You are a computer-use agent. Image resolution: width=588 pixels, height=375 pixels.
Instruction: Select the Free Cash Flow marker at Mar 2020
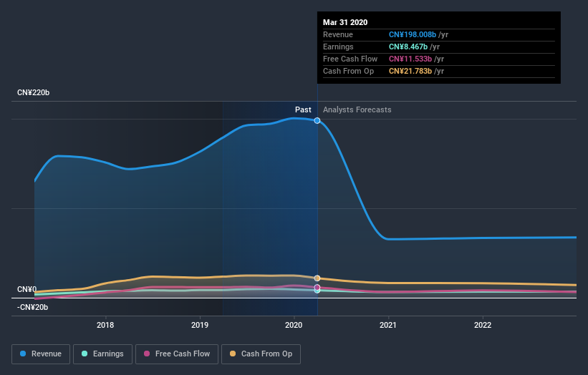click(317, 288)
